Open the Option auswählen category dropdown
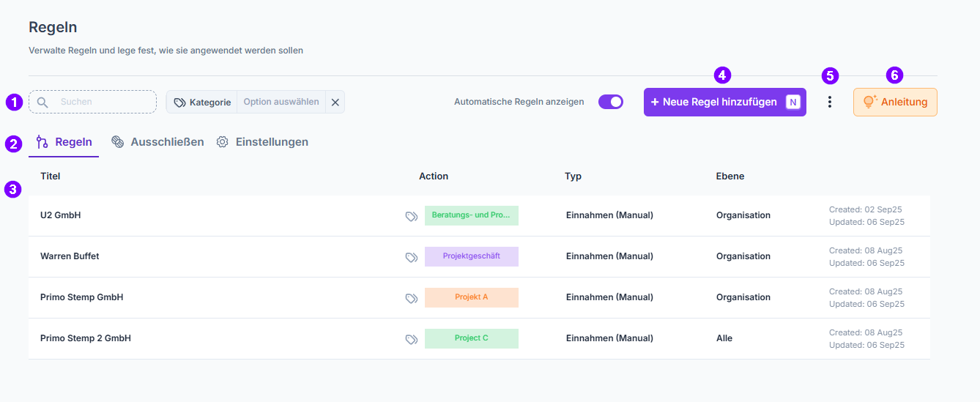 281,102
